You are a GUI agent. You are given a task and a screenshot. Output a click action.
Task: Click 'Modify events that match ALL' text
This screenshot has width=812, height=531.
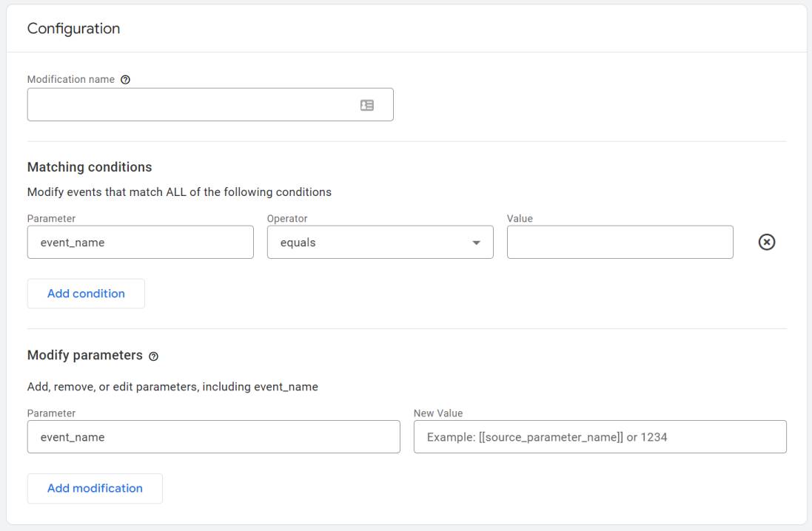106,192
